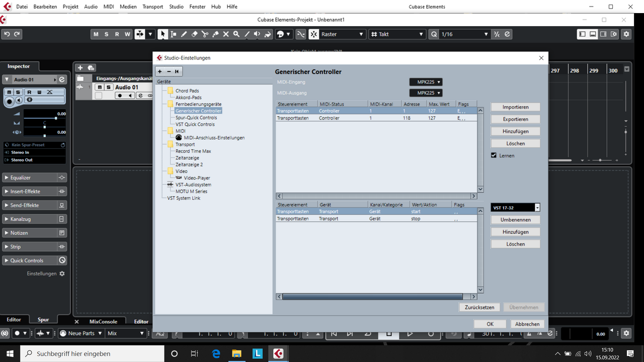
Task: Solo Audio 01 track in track list
Action: pos(108,87)
